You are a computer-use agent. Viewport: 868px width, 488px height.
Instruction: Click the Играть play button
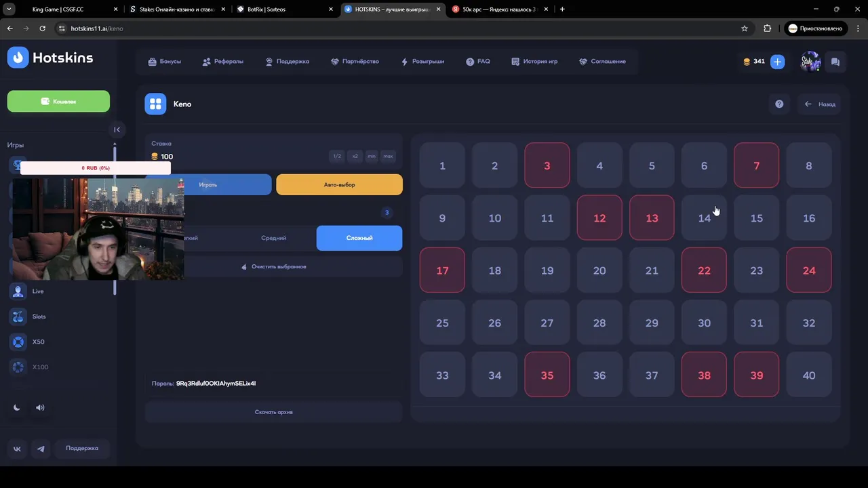pyautogui.click(x=208, y=184)
